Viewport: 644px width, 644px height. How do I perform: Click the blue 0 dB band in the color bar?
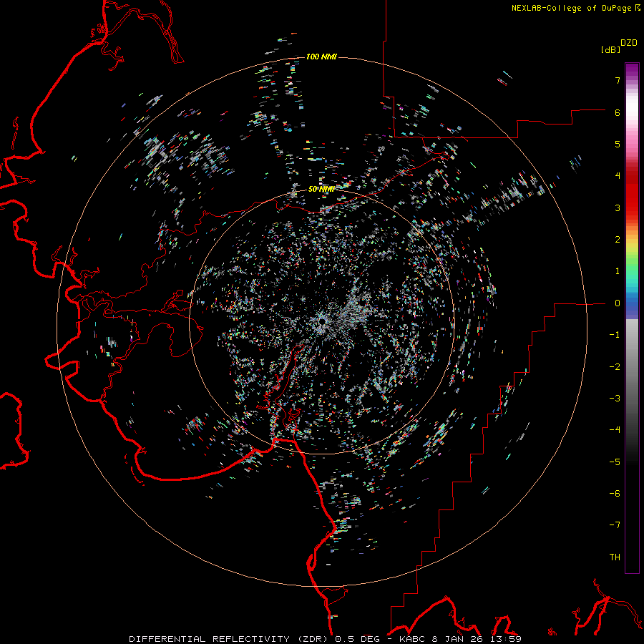click(632, 303)
